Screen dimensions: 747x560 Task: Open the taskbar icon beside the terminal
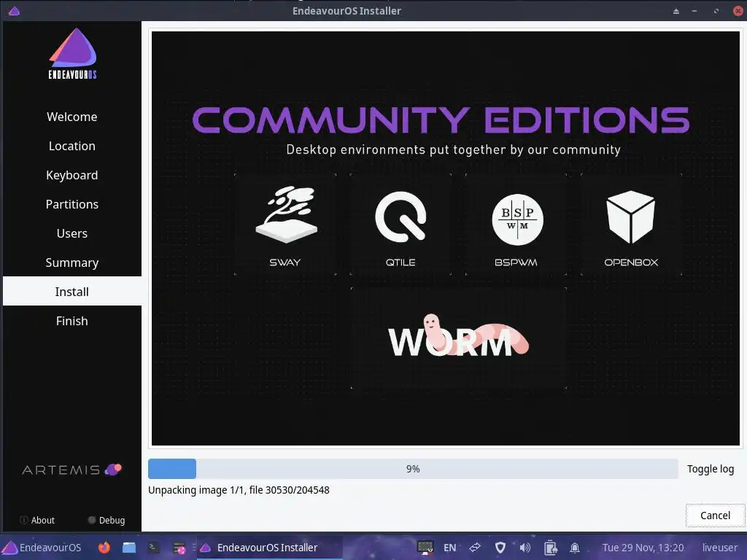point(179,548)
